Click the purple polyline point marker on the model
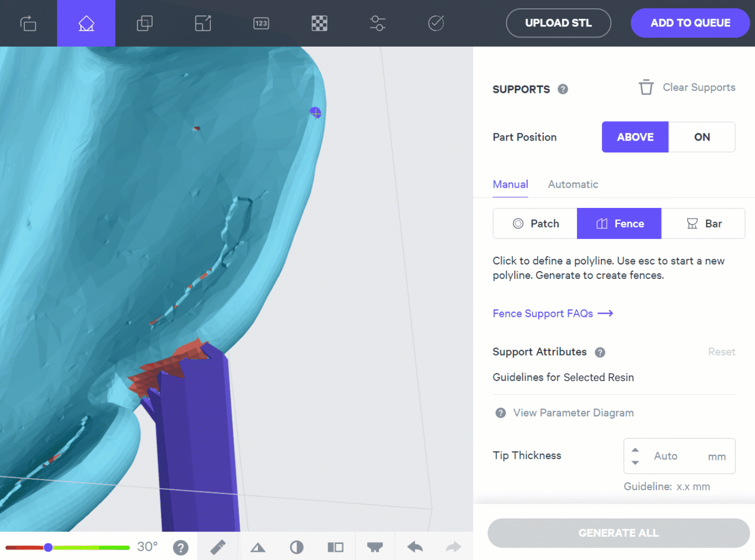This screenshot has width=755, height=560. [x=315, y=113]
